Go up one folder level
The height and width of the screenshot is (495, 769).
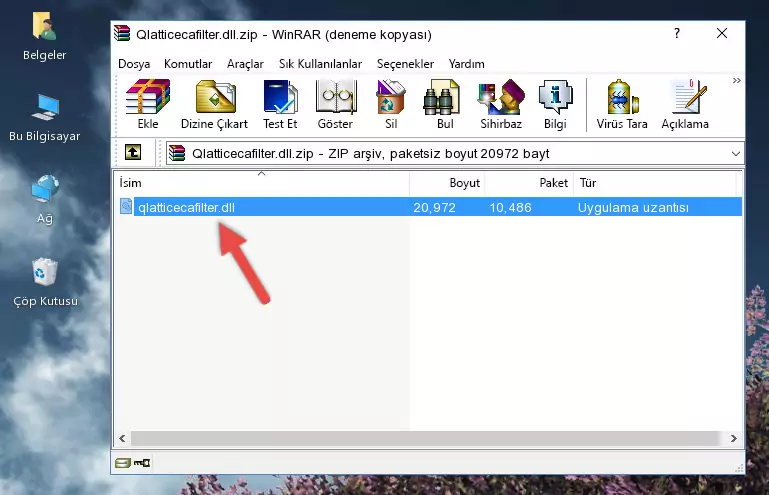pyautogui.click(x=133, y=153)
